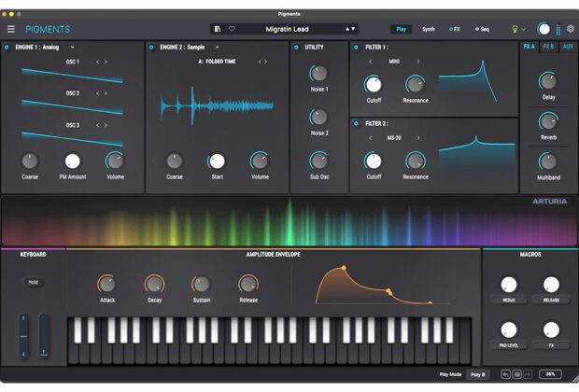The image size is (579, 392).
Task: Open the settings gear icon
Action: tap(571, 29)
